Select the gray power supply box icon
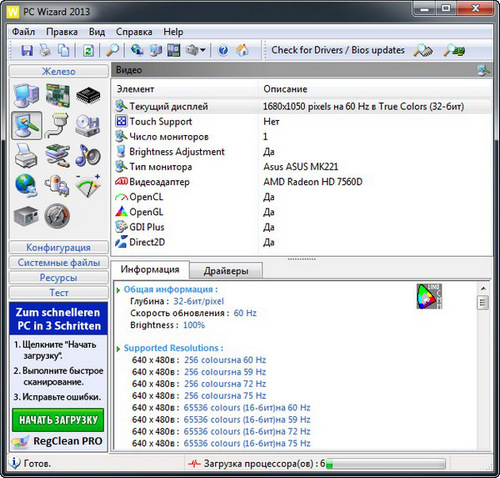 26,216
